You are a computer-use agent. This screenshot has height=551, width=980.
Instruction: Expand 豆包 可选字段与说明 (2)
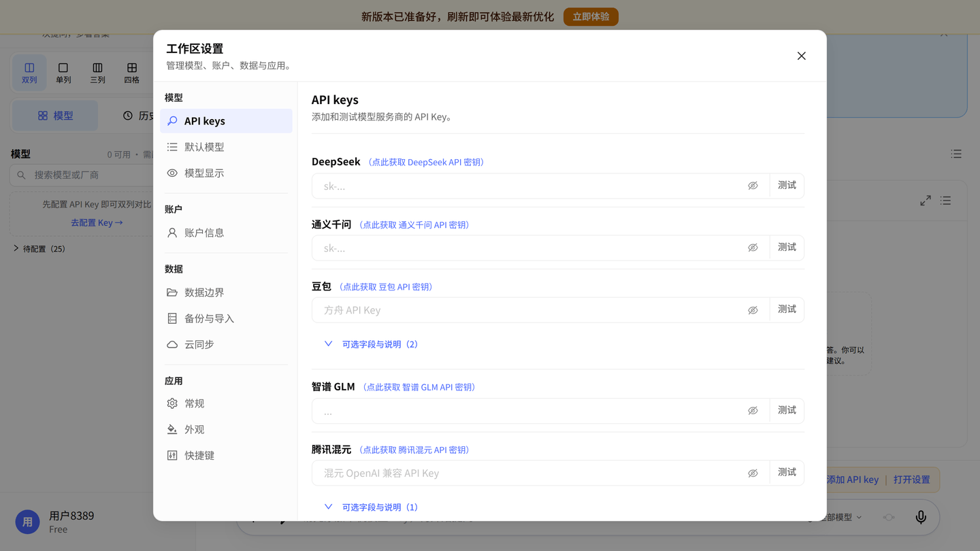[372, 344]
